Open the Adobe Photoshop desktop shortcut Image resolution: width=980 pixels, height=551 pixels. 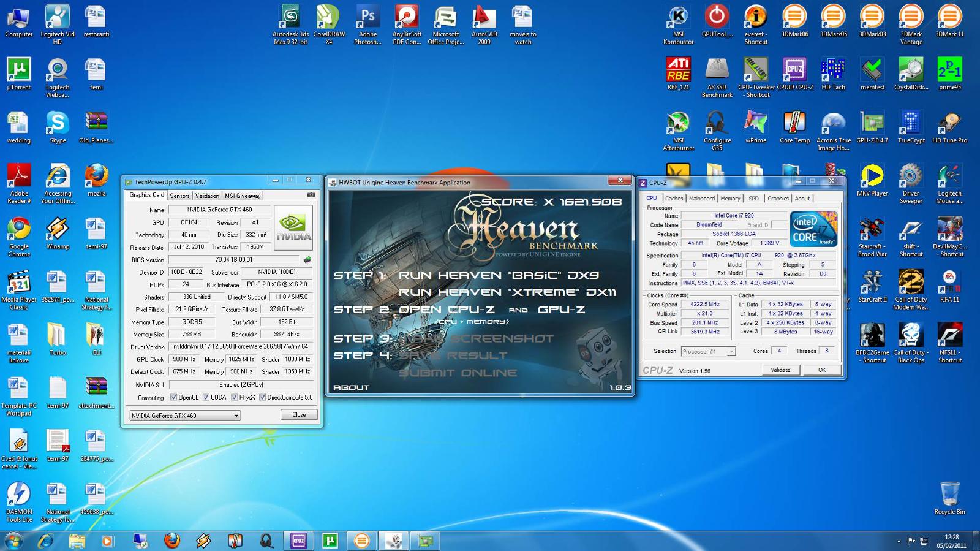coord(367,25)
